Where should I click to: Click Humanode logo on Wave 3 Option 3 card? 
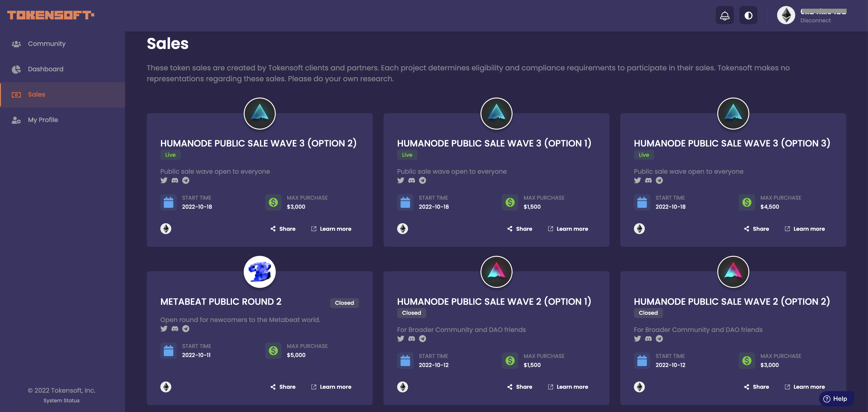[x=733, y=114]
